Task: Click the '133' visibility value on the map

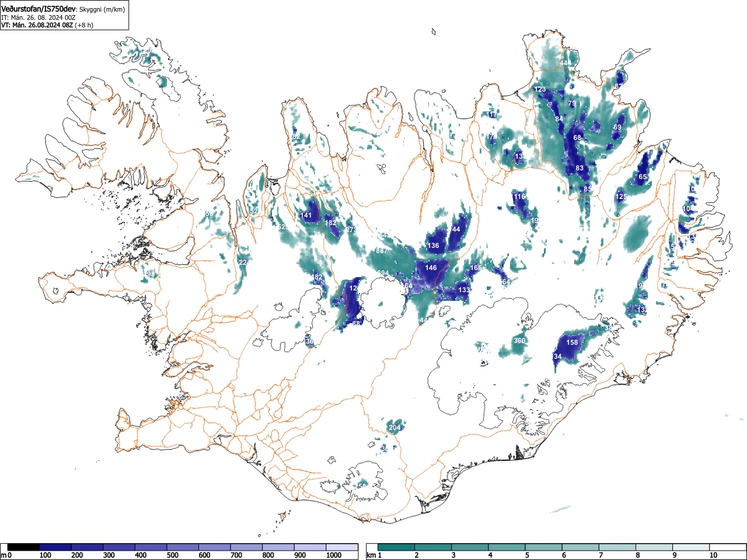Action: tap(464, 290)
